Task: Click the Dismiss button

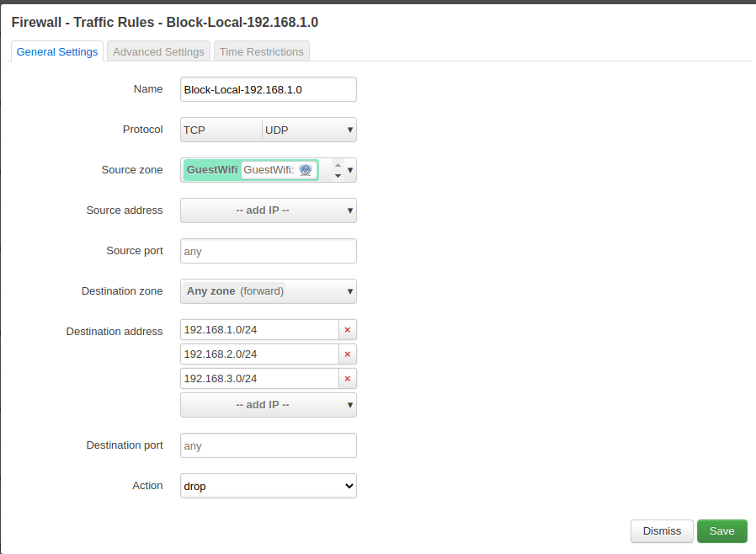Action: click(662, 531)
